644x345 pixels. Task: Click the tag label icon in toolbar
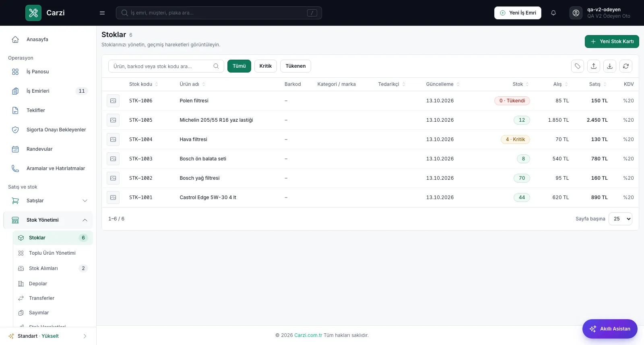click(578, 66)
